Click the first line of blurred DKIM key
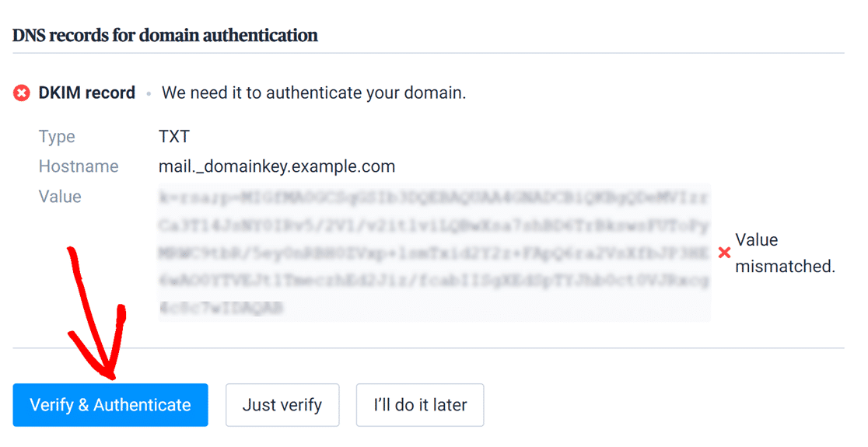 tap(433, 197)
